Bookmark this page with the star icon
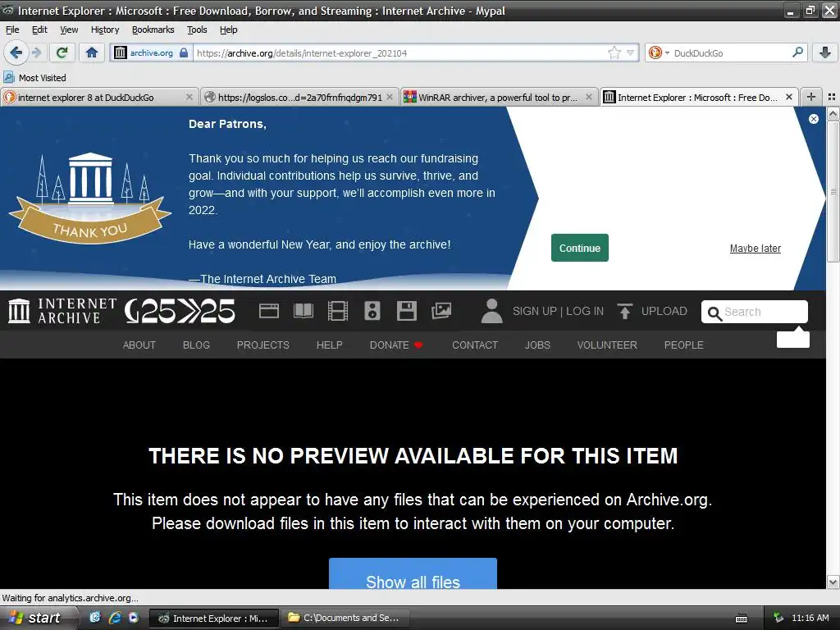Screen dimensions: 840x630 click(614, 52)
